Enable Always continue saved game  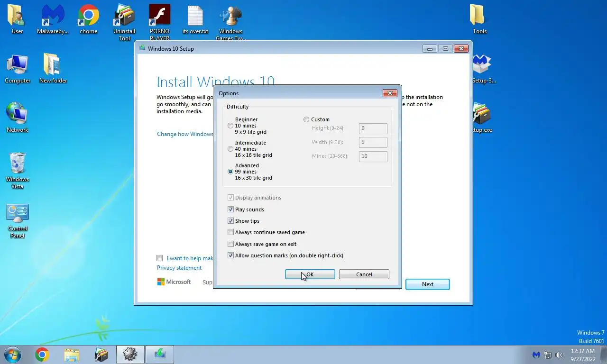point(230,232)
